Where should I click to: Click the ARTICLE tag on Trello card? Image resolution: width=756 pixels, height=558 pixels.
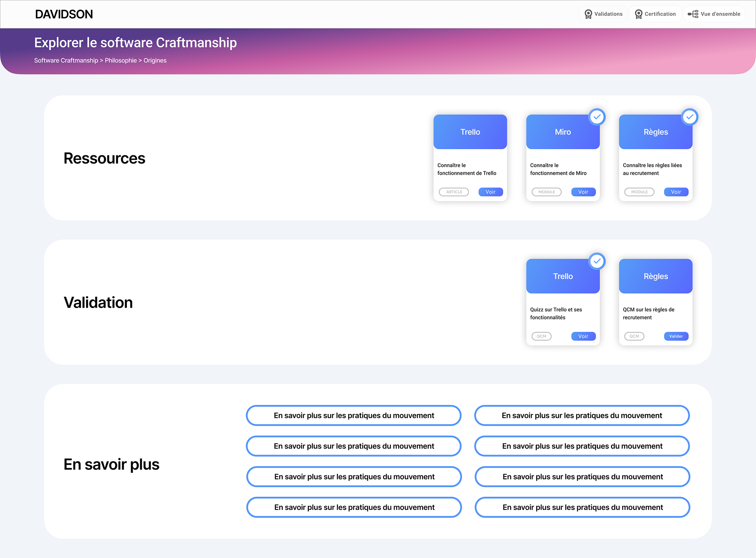click(x=454, y=192)
